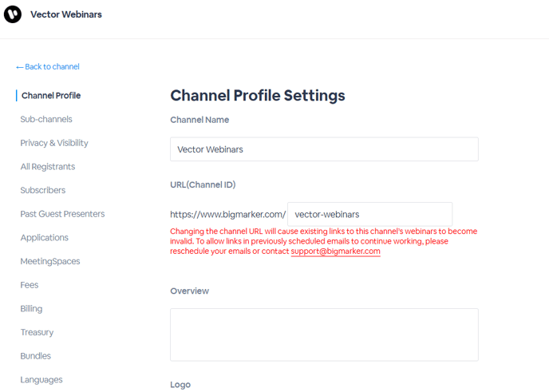The height and width of the screenshot is (392, 549).
Task: Open Fees settings
Action: click(30, 285)
